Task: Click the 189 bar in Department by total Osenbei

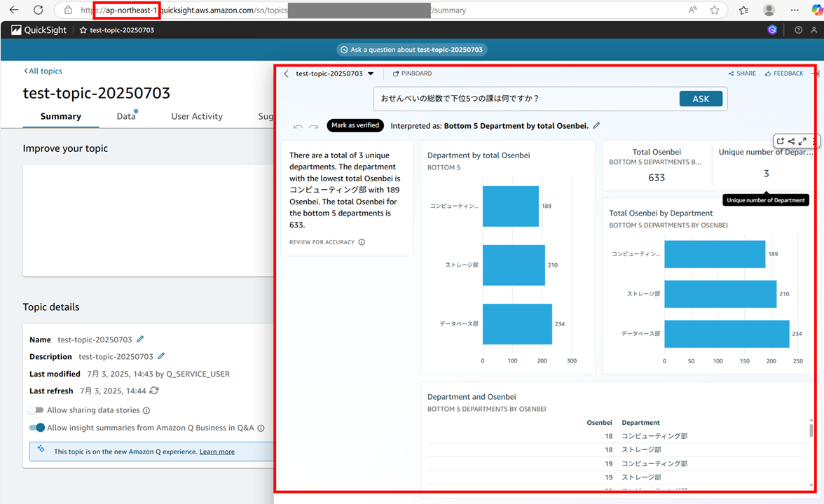Action: click(x=511, y=206)
